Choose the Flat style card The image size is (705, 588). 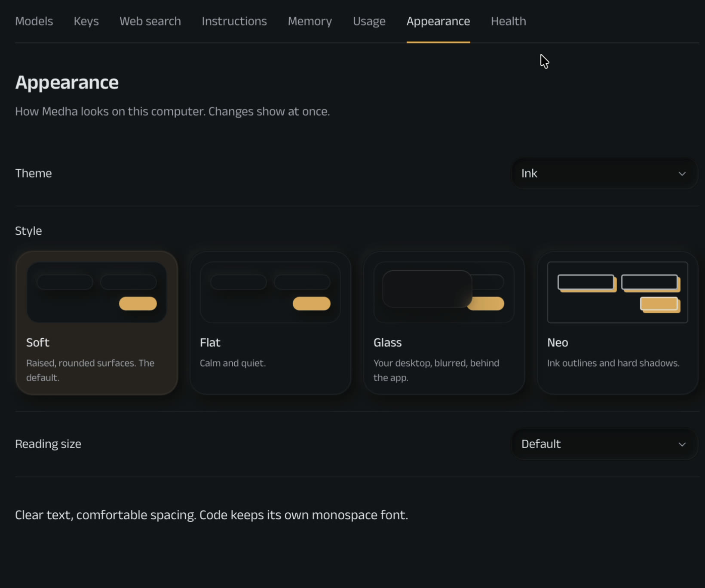270,323
